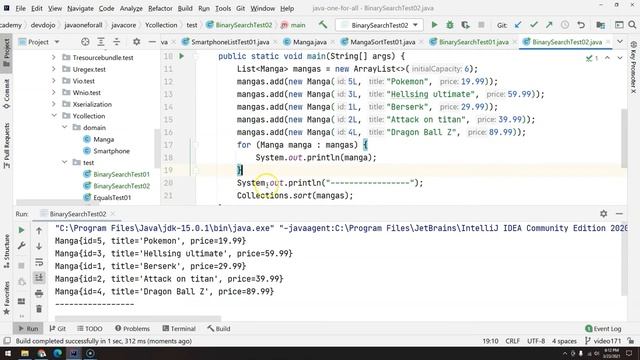640x360 pixels.
Task: Change UTF-8 file encoding in status bar
Action: tap(536, 341)
